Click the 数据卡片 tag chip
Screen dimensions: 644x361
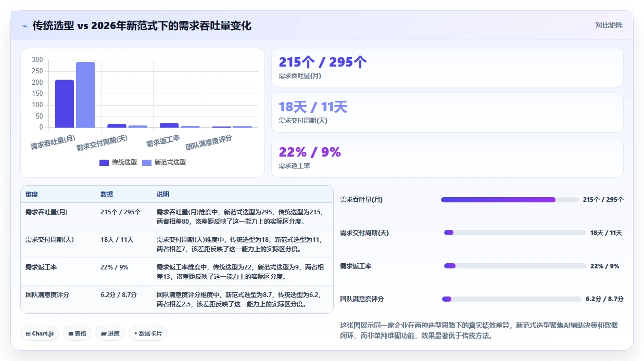tap(148, 333)
